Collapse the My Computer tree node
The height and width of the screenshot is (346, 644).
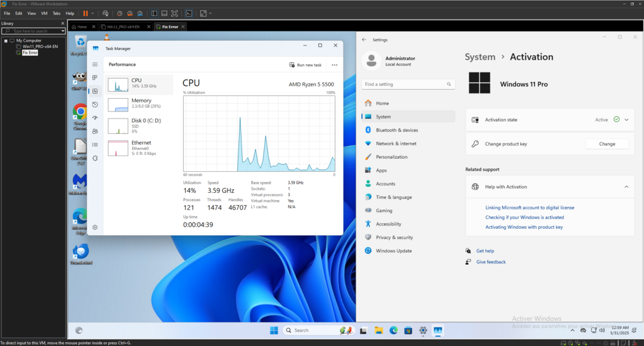(6, 40)
